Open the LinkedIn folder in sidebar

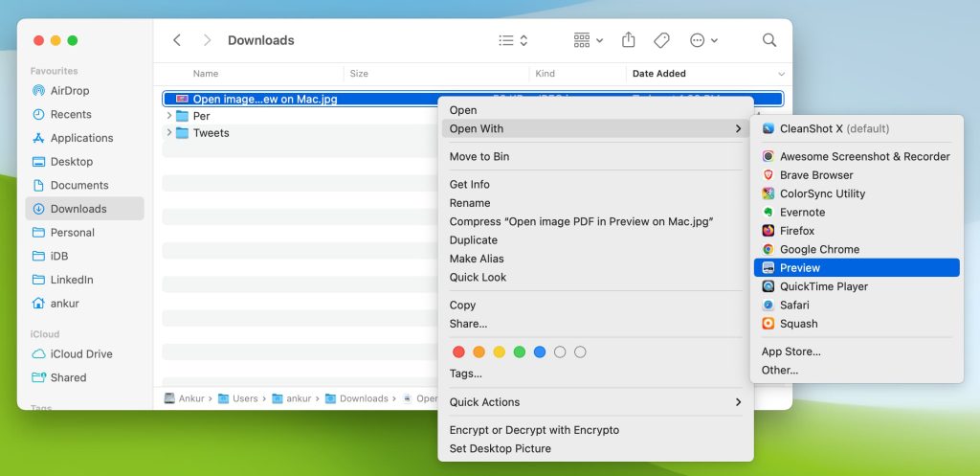[85, 280]
